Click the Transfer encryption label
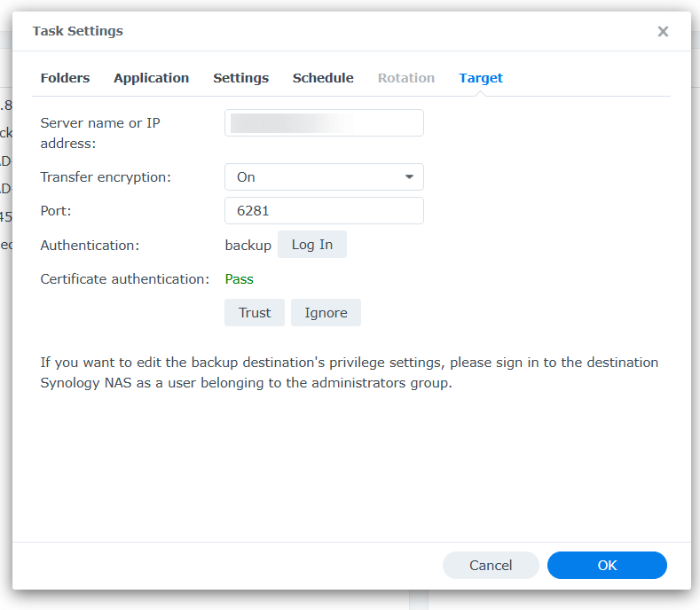The image size is (700, 610). (x=106, y=177)
